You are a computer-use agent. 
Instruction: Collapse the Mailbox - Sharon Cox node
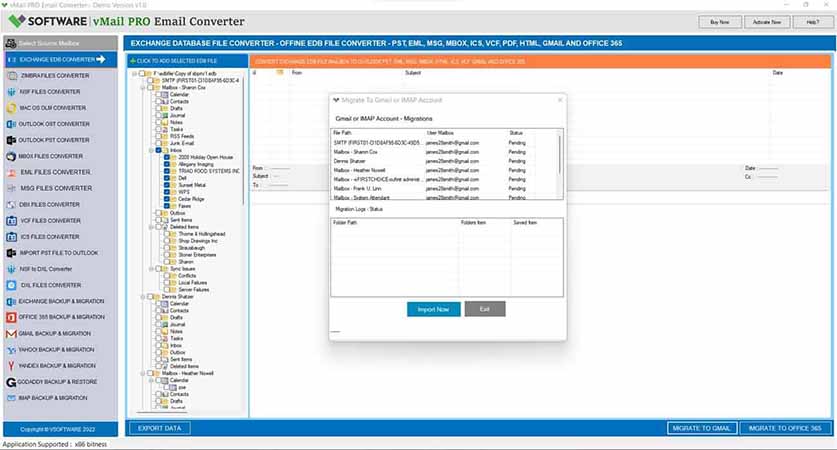pyautogui.click(x=143, y=88)
